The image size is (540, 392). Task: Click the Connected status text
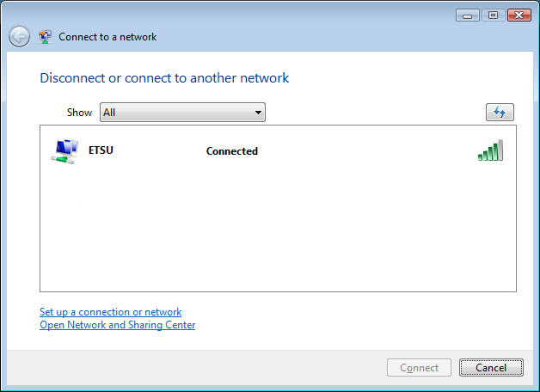pyautogui.click(x=231, y=151)
